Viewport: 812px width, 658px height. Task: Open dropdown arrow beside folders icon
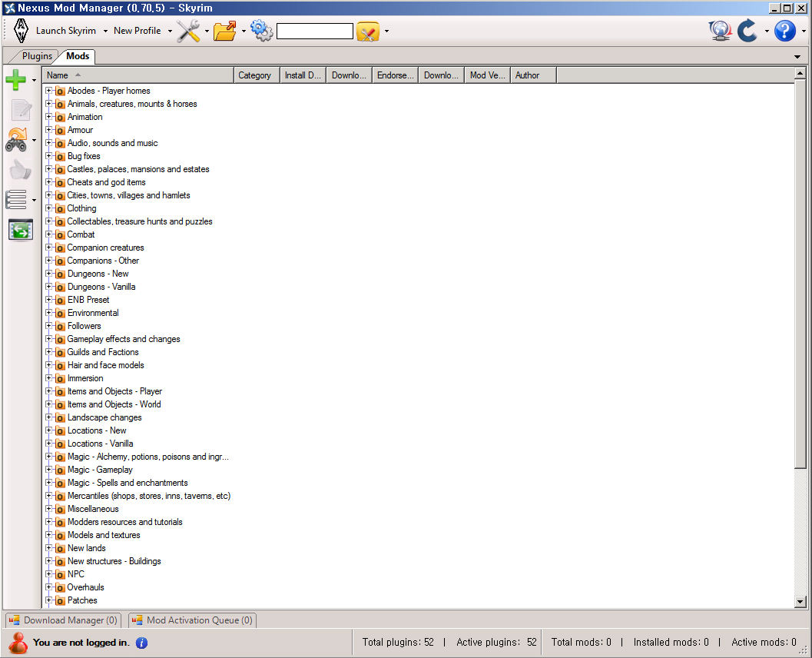pos(244,31)
